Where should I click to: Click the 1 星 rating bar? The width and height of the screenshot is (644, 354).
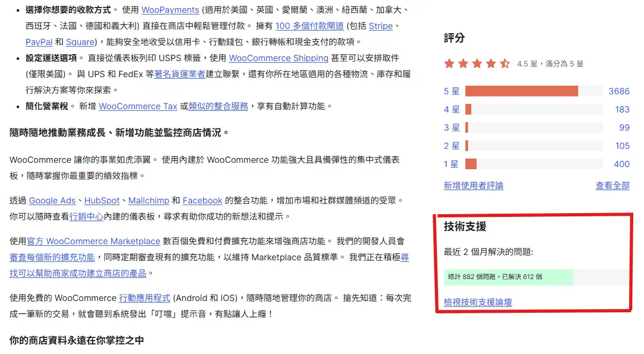[534, 164]
